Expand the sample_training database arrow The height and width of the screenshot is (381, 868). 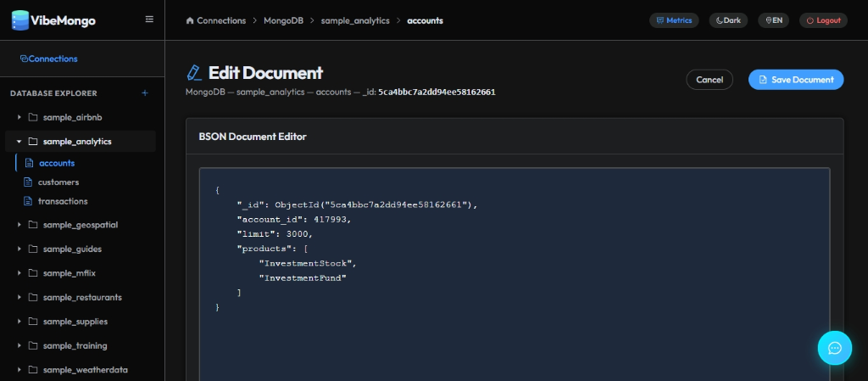click(x=19, y=345)
